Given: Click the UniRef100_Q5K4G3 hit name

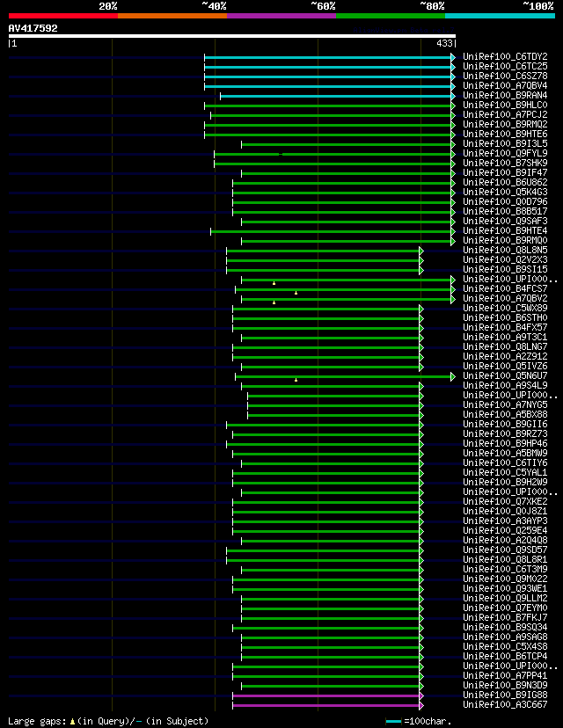Looking at the screenshot, I should click(505, 192).
